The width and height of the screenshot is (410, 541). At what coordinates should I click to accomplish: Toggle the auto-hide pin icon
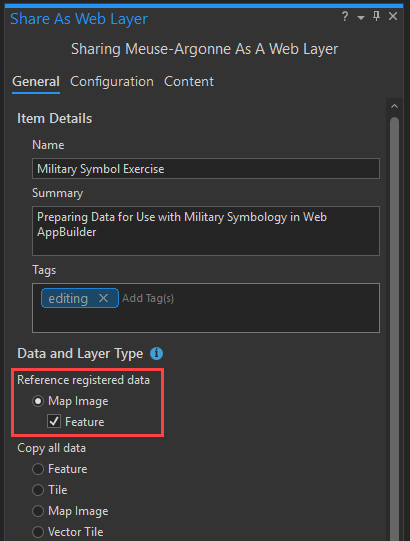point(377,16)
